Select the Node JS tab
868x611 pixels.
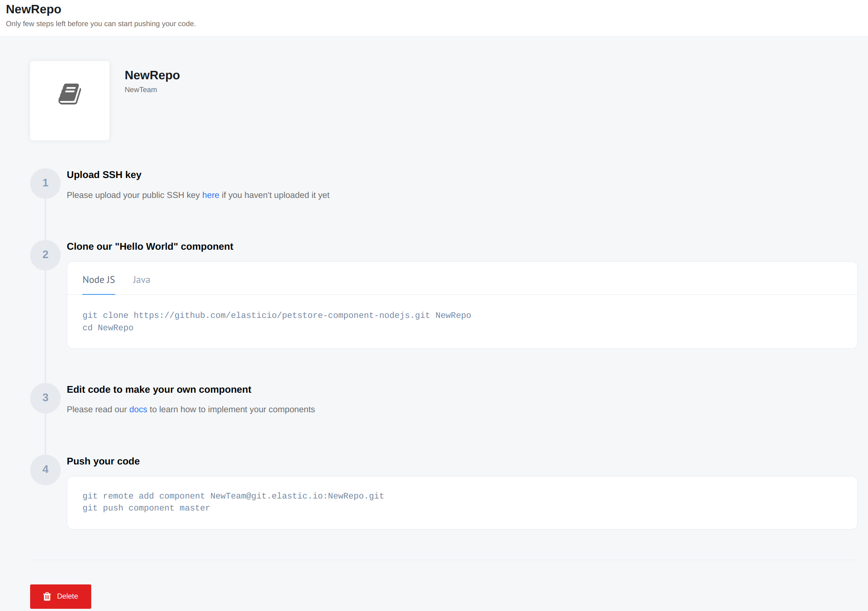coord(98,279)
